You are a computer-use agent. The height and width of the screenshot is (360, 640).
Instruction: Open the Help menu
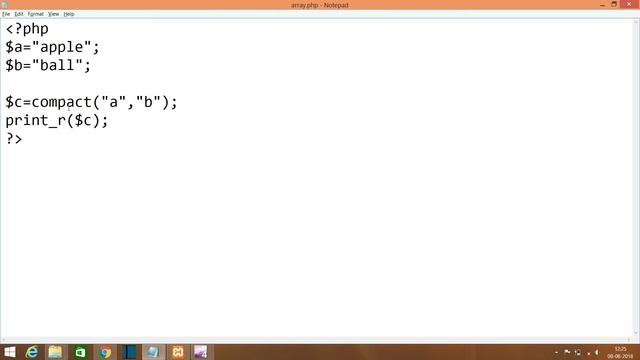[69, 14]
